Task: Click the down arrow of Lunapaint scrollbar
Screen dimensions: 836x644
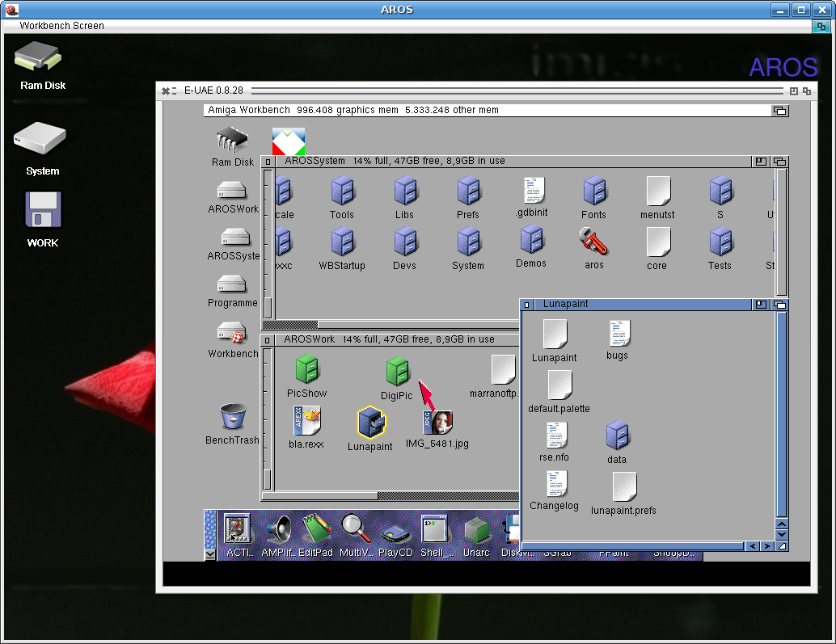Action: (x=781, y=534)
